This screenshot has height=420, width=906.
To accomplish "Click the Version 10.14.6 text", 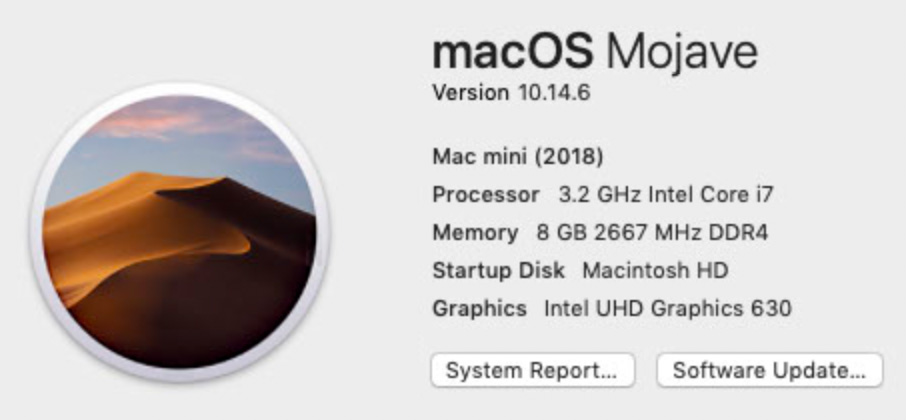I will tap(511, 92).
